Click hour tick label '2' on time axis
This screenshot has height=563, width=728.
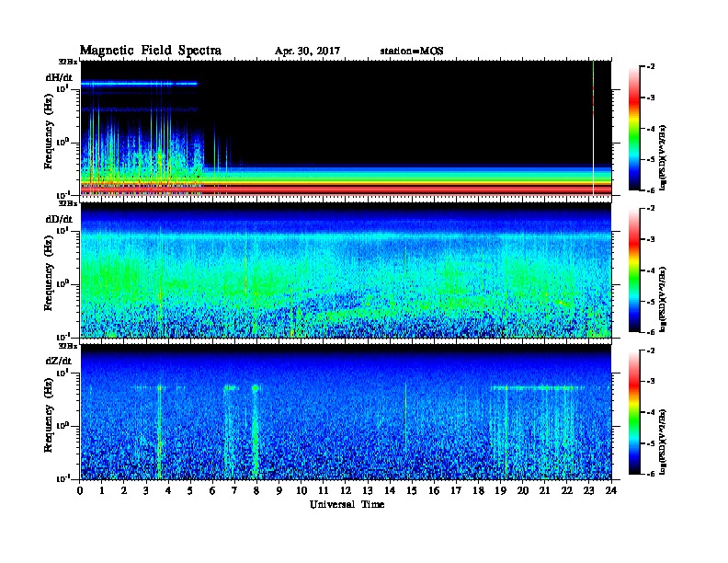pos(124,490)
